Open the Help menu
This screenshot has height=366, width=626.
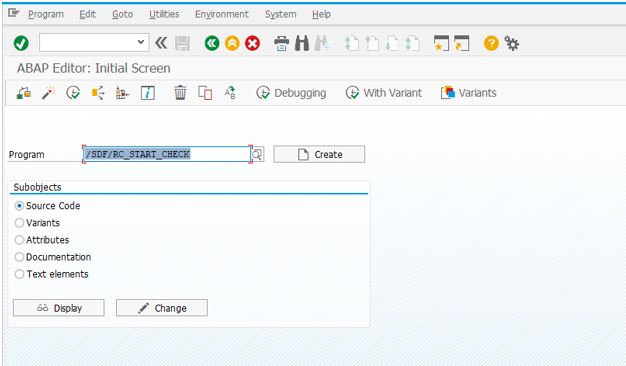pos(321,14)
